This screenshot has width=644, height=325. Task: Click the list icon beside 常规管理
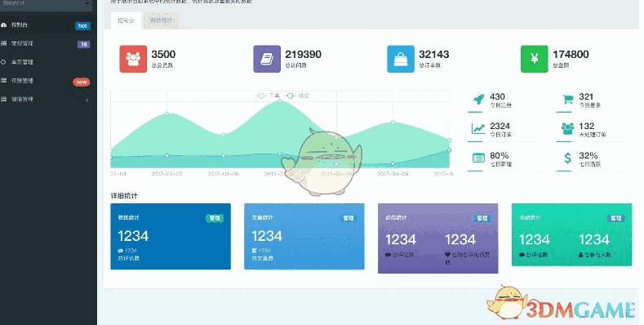(x=4, y=43)
